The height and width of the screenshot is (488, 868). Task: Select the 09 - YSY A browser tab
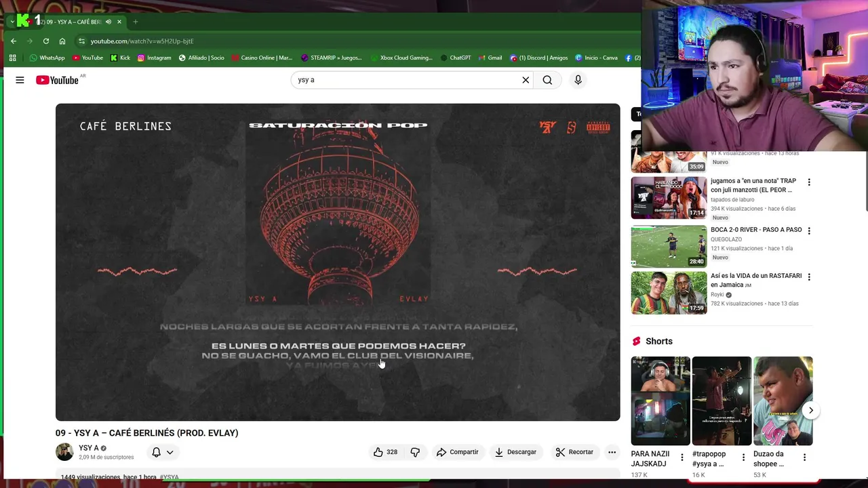(68, 22)
